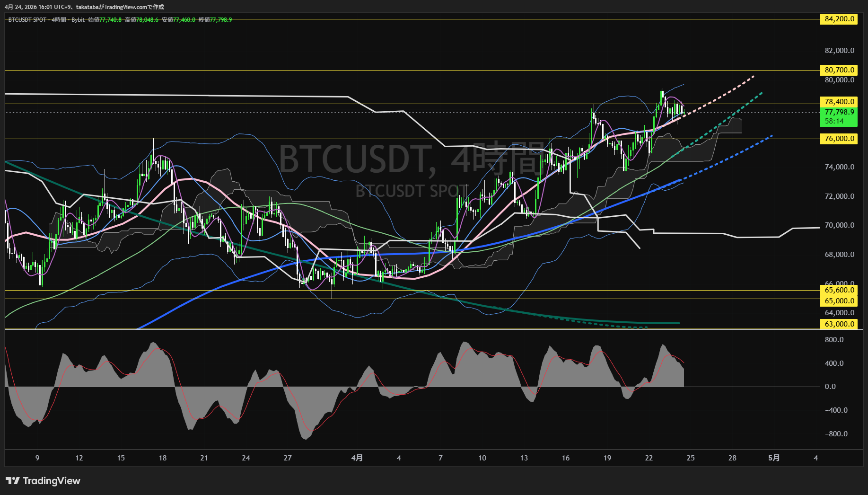Click the date label 27 on time axis
The width and height of the screenshot is (868, 495).
[x=287, y=458]
